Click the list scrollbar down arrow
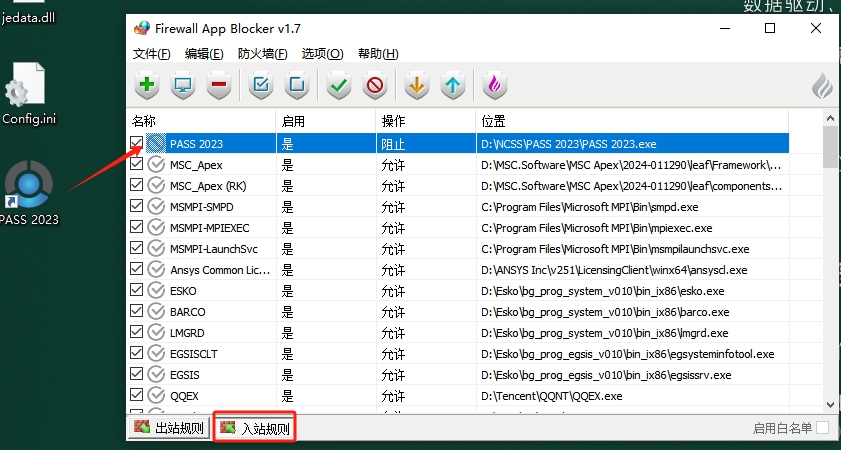 pos(830,405)
